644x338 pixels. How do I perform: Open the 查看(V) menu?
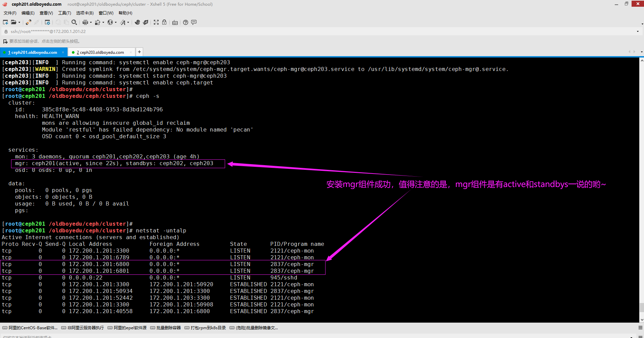(x=46, y=13)
